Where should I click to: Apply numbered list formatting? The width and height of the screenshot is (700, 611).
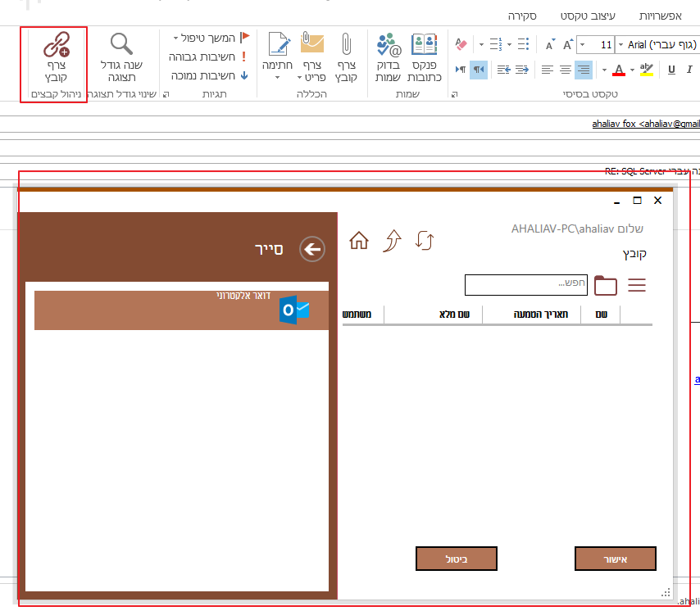tap(496, 44)
